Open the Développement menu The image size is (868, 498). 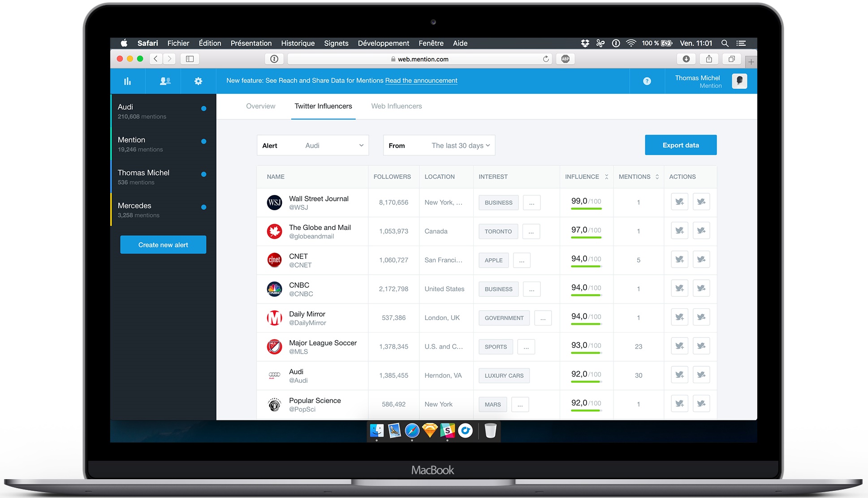coord(384,43)
